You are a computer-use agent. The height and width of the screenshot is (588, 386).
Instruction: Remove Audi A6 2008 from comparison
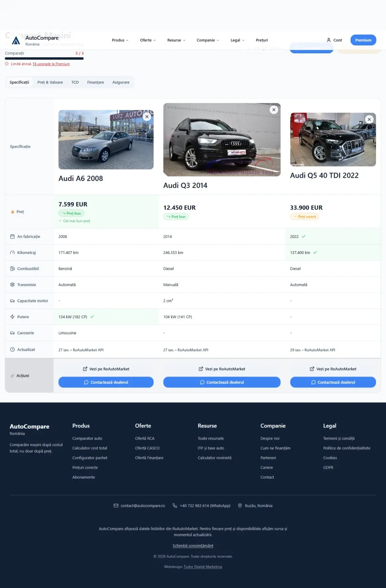click(147, 117)
